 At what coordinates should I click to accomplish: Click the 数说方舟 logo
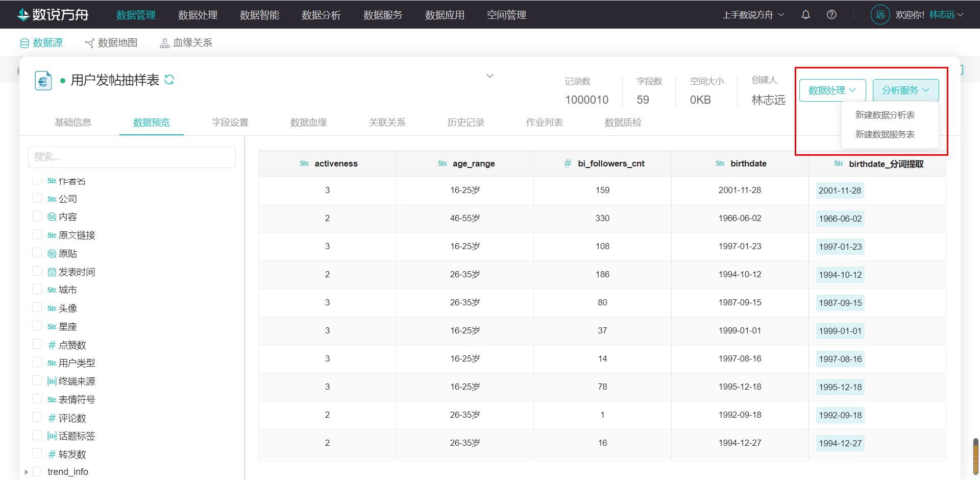(53, 15)
